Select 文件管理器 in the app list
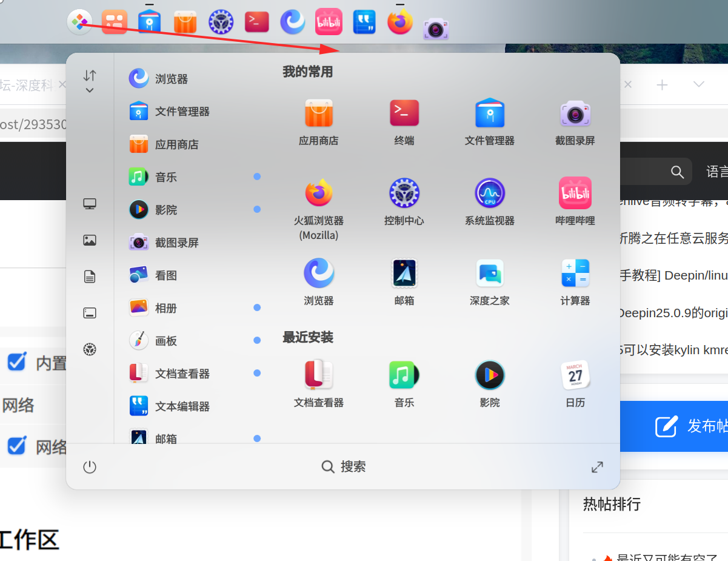The width and height of the screenshot is (728, 561). tap(194, 112)
